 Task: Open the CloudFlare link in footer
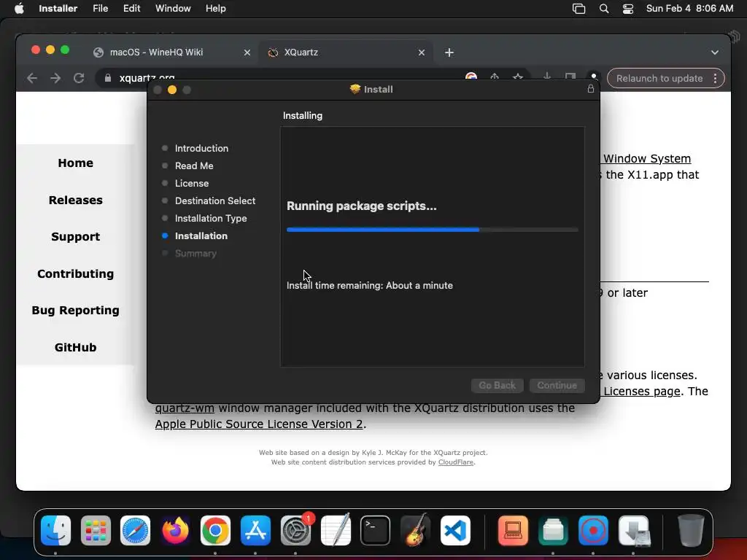pos(455,462)
